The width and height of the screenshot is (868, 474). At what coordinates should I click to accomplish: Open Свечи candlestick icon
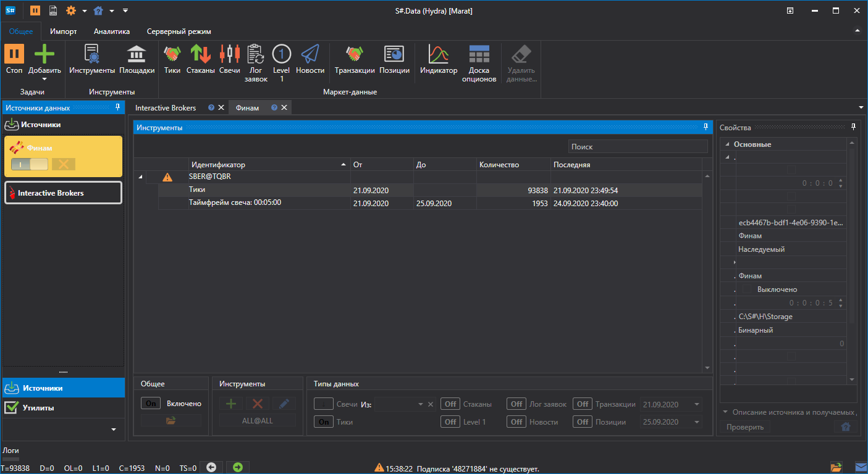[x=230, y=54]
